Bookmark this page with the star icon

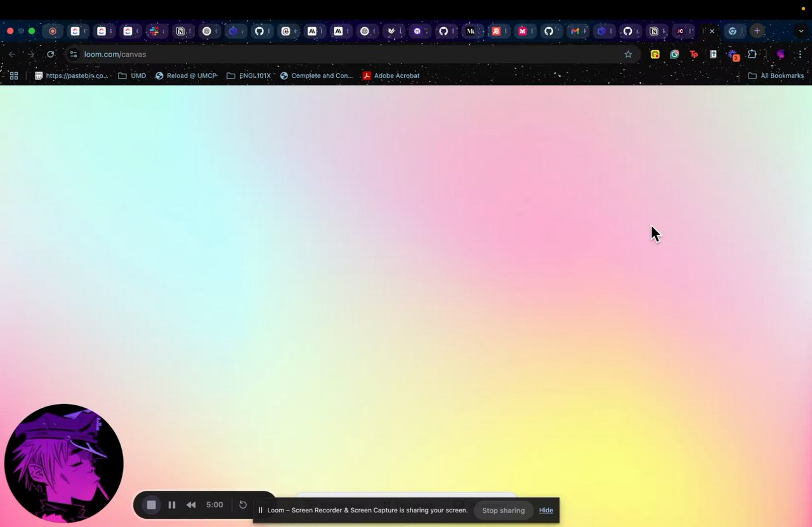point(628,55)
